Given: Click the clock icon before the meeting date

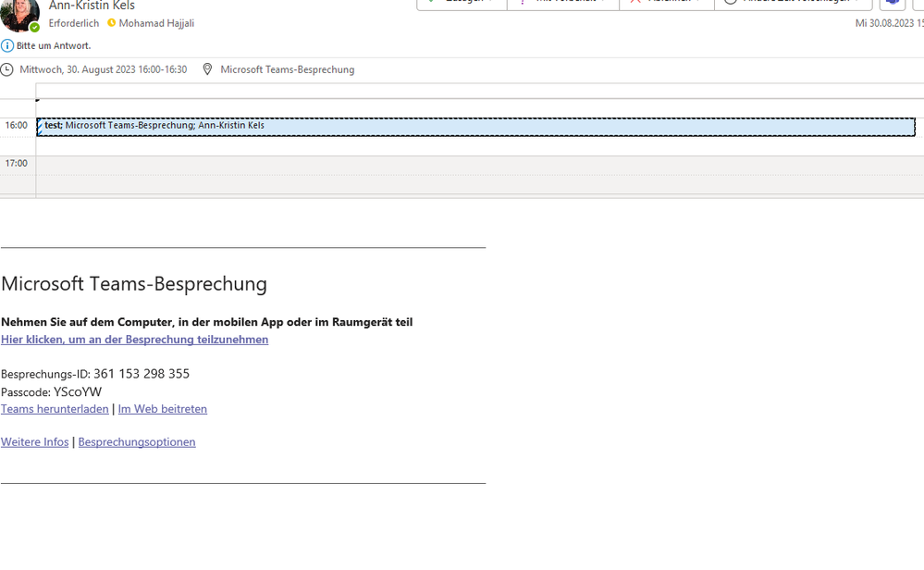Looking at the screenshot, I should point(8,68).
